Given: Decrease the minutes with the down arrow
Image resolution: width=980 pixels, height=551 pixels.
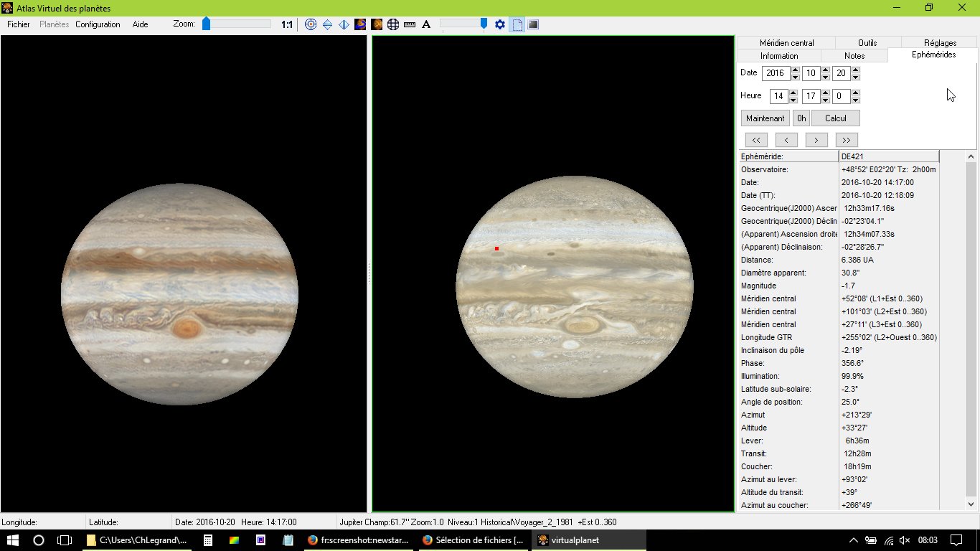Looking at the screenshot, I should pos(826,100).
